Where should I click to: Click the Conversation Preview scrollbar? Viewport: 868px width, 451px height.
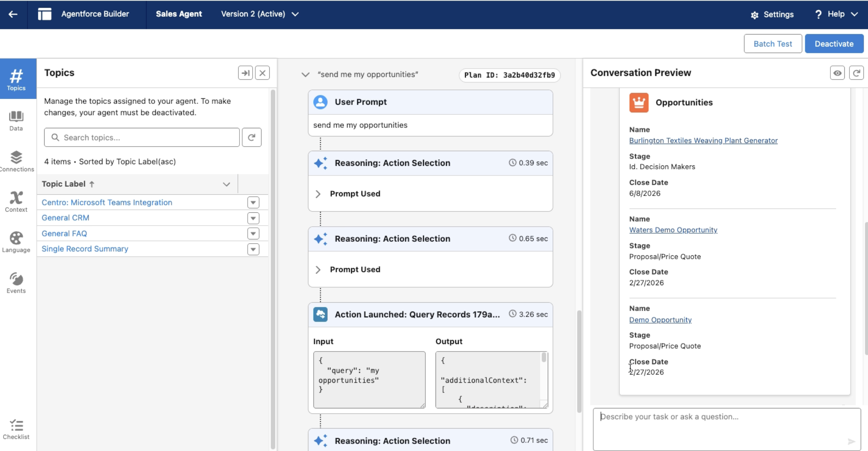coord(866,288)
